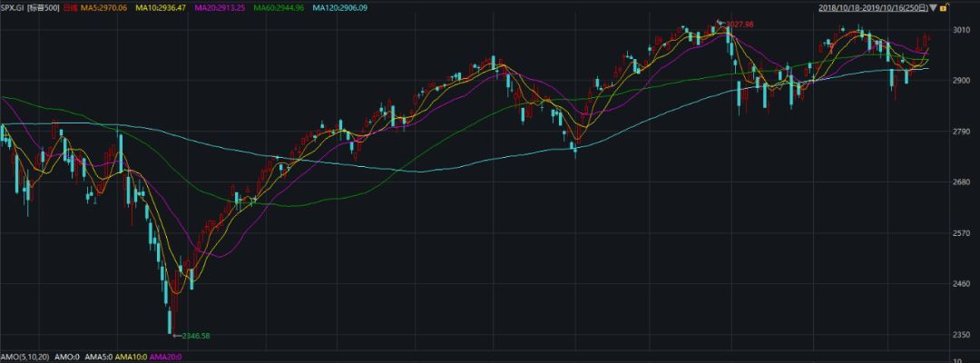Select the MA5:2970.06 indicator label
980x363 pixels.
pos(104,8)
